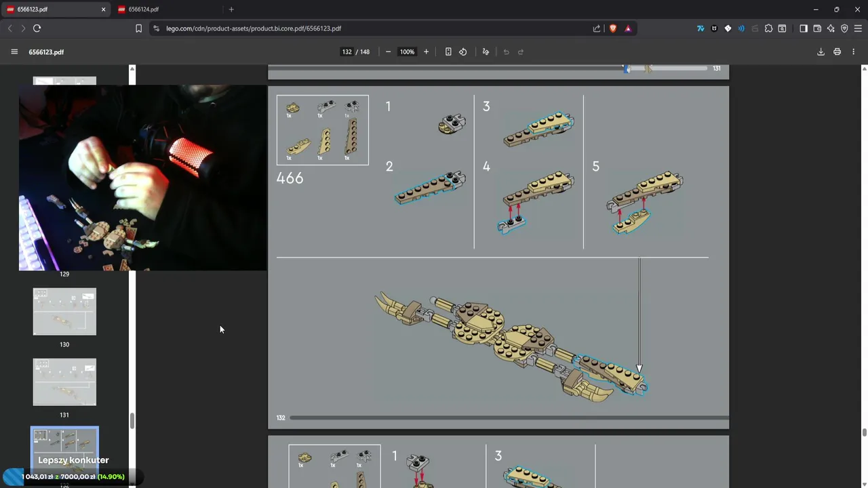
Task: Switch to the 6566123.pdf tab
Action: click(56, 9)
